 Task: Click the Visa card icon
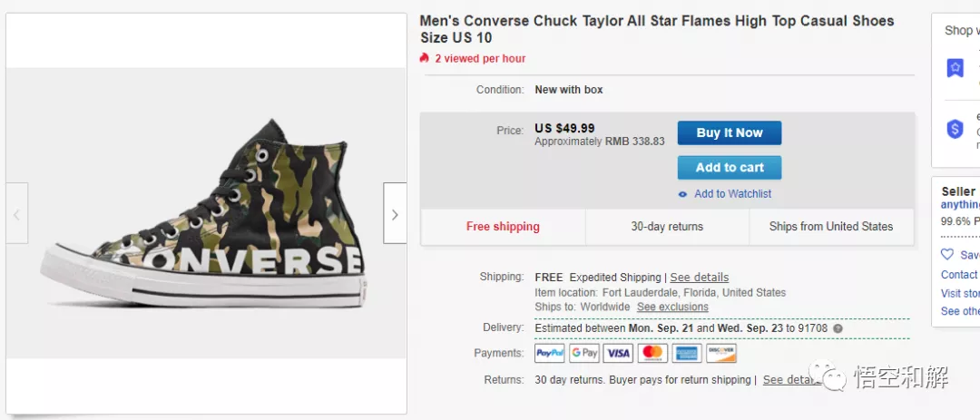(x=619, y=354)
